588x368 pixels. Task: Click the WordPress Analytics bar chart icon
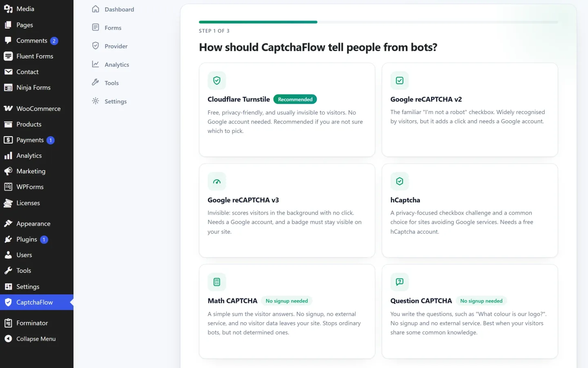(8, 155)
